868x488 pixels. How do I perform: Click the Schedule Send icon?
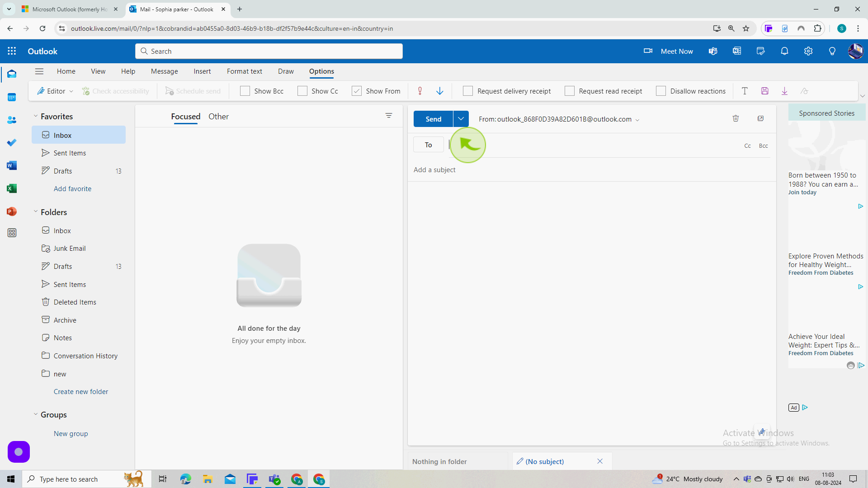169,91
